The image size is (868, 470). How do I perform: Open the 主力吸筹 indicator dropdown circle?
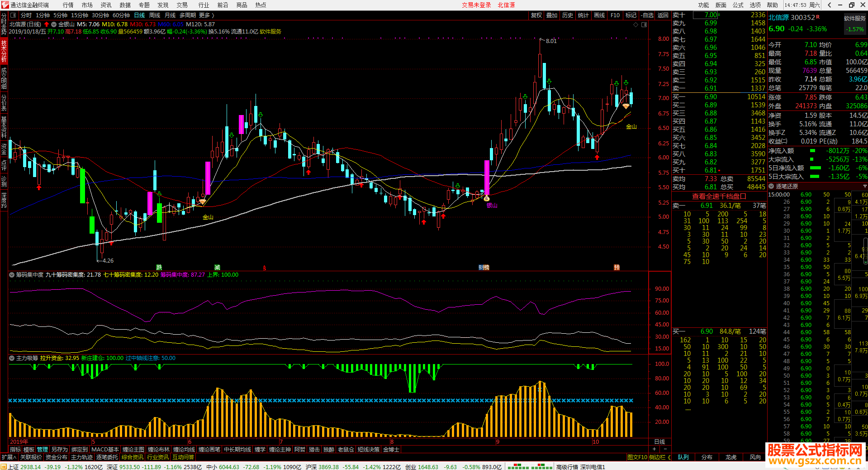tap(12, 358)
